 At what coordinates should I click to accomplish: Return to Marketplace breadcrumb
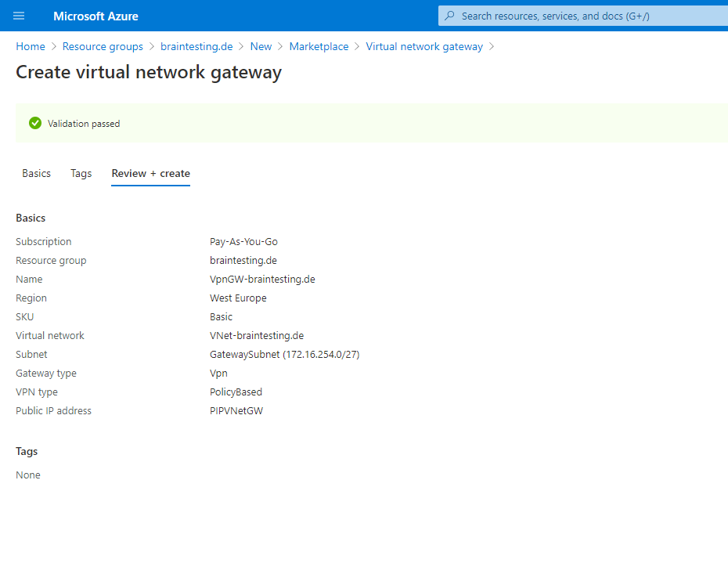[x=319, y=46]
